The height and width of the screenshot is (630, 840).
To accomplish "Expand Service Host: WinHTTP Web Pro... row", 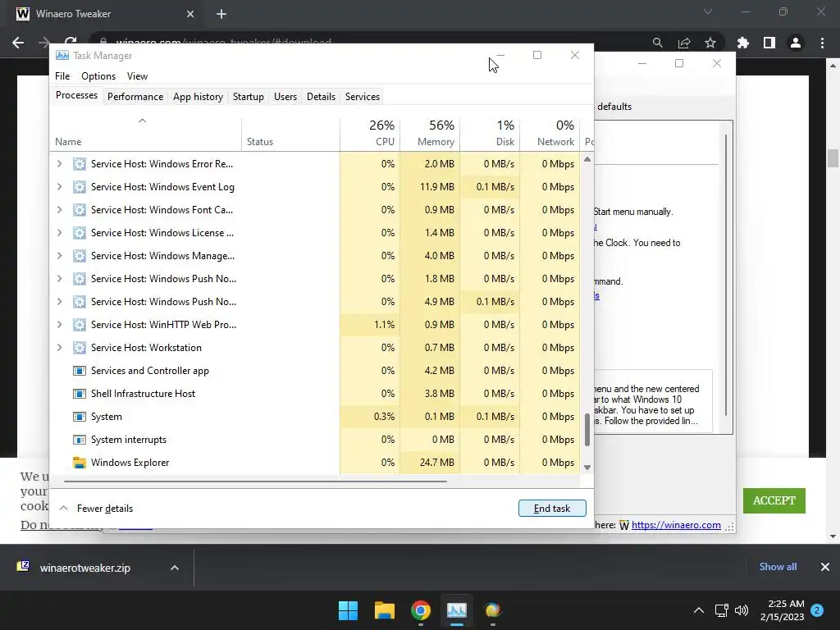I will point(59,325).
